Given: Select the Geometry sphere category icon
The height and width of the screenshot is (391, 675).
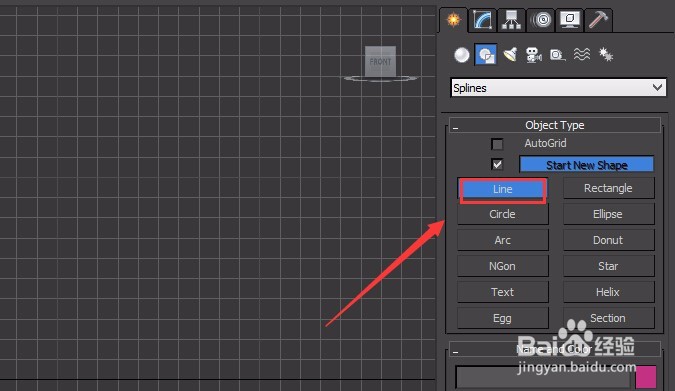Looking at the screenshot, I should [461, 55].
